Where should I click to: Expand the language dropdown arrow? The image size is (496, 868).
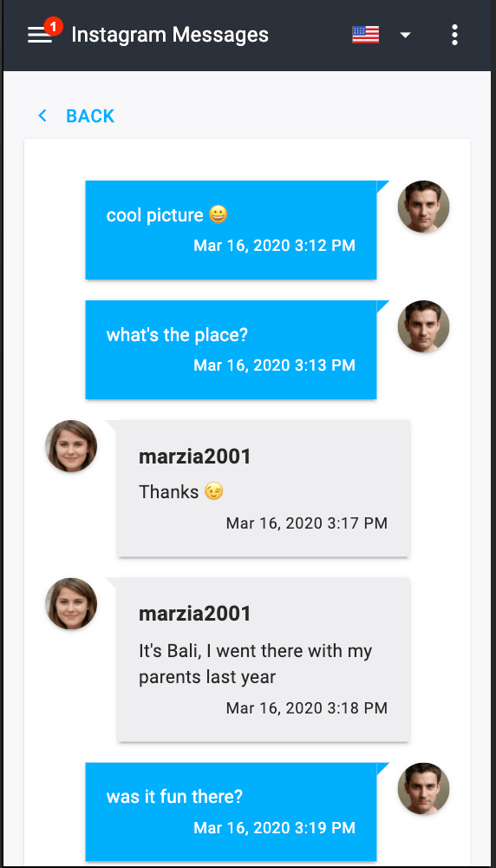405,35
